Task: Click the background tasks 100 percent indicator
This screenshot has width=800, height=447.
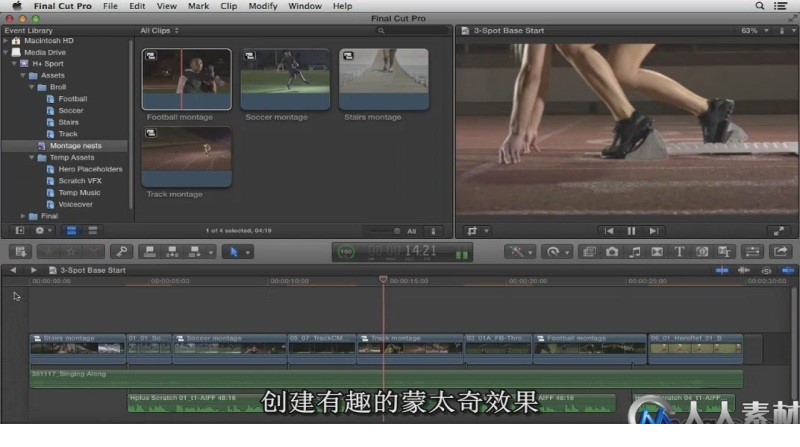Action: pyautogui.click(x=346, y=252)
